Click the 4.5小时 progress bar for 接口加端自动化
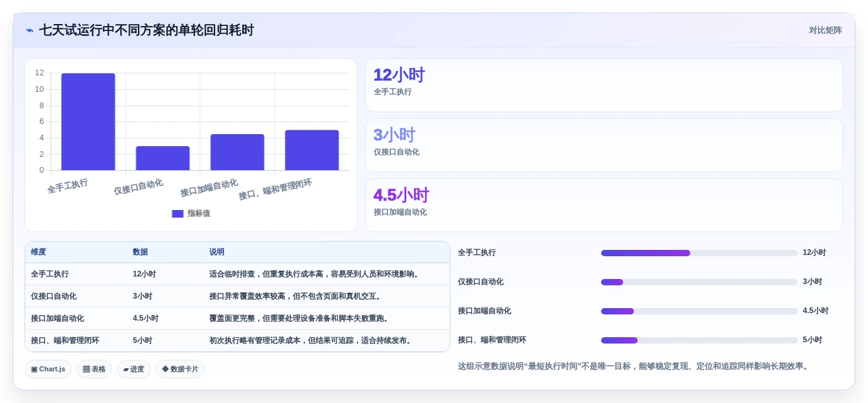Screen dimensions: 868x403 pyautogui.click(x=699, y=311)
